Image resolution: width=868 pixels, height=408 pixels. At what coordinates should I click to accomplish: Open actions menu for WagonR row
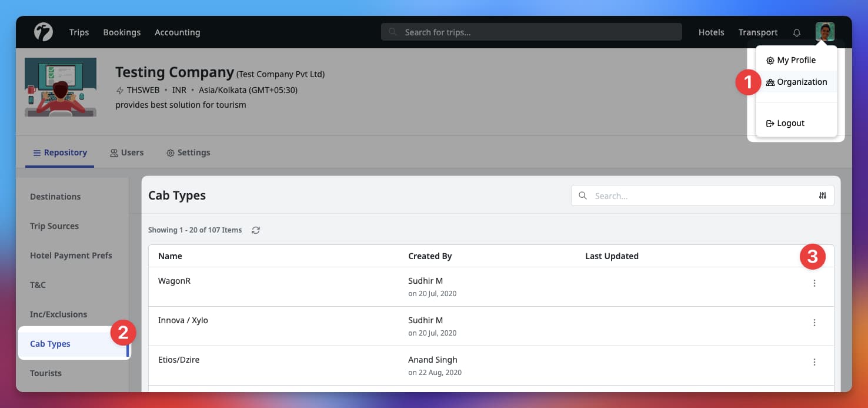(x=814, y=283)
